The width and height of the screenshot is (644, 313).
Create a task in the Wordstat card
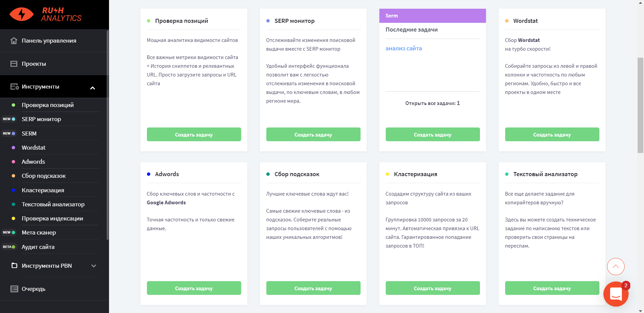coord(552,135)
